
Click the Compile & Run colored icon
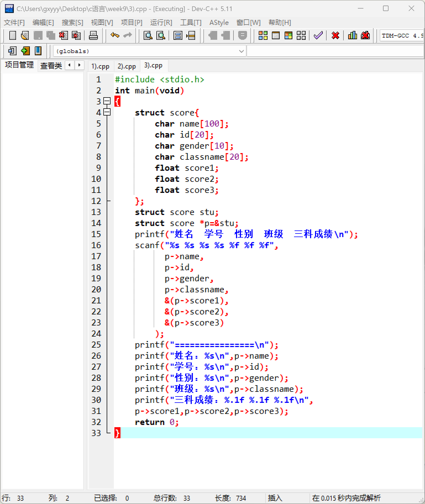288,35
